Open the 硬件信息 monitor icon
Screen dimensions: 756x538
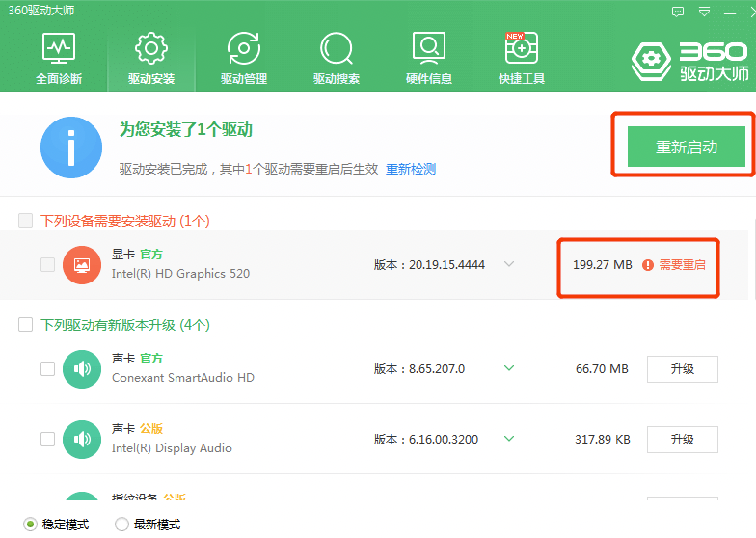429,48
